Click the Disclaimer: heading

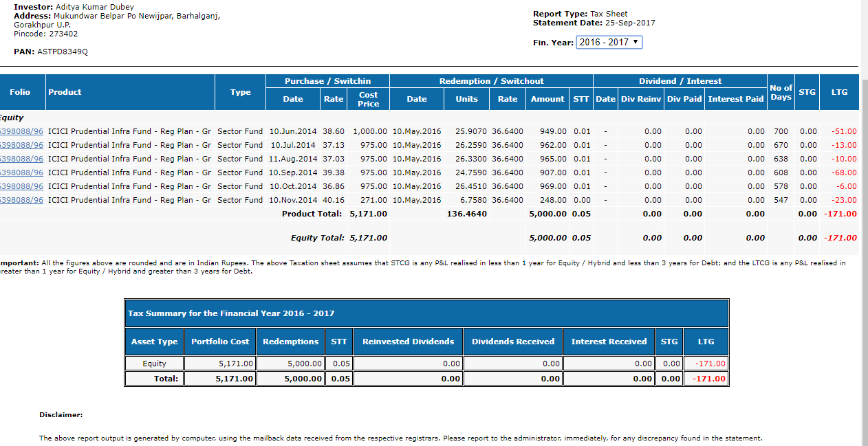pyautogui.click(x=61, y=415)
